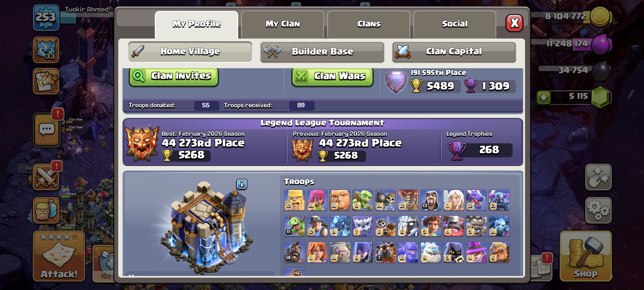Open the settings gears icon
The width and height of the screenshot is (644, 290).
[x=598, y=210]
